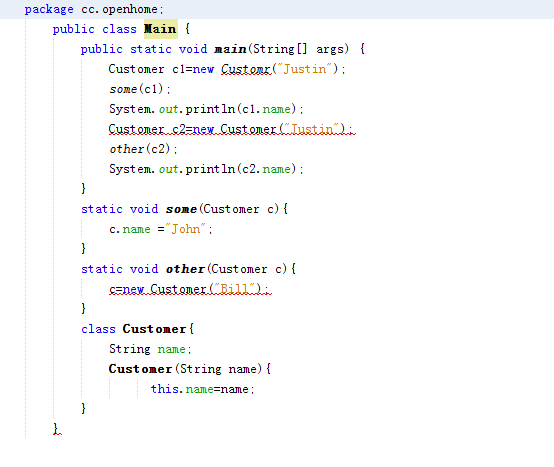This screenshot has height=467, width=554.
Task: Click the highlighted Main class name
Action: 160,29
